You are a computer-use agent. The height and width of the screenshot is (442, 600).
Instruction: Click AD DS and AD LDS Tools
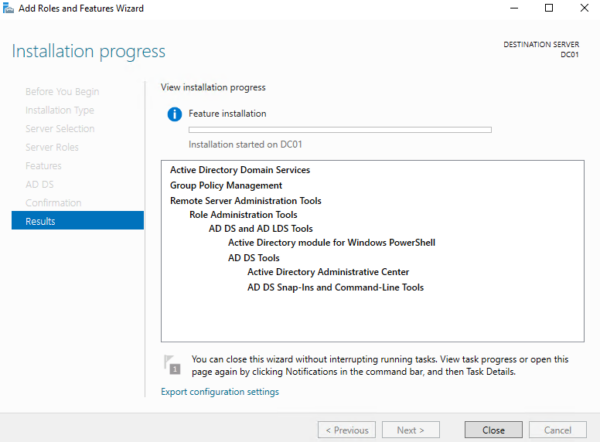coord(261,229)
